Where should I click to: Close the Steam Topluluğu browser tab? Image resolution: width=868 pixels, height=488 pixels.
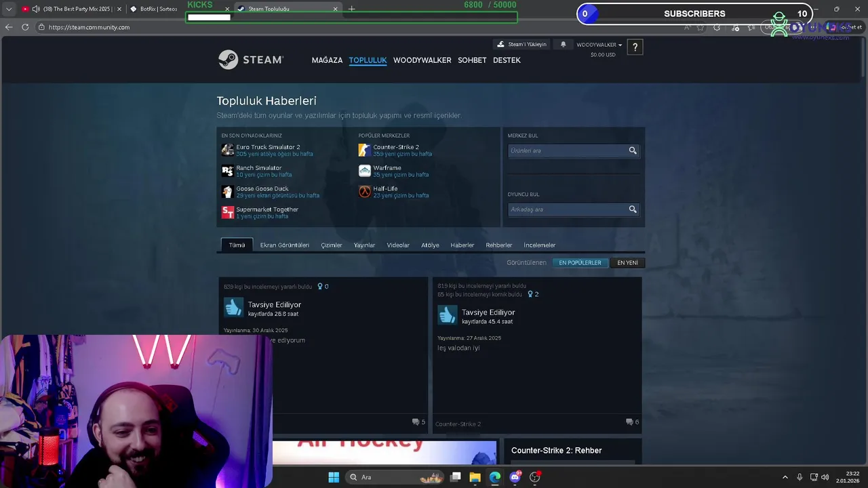click(335, 9)
